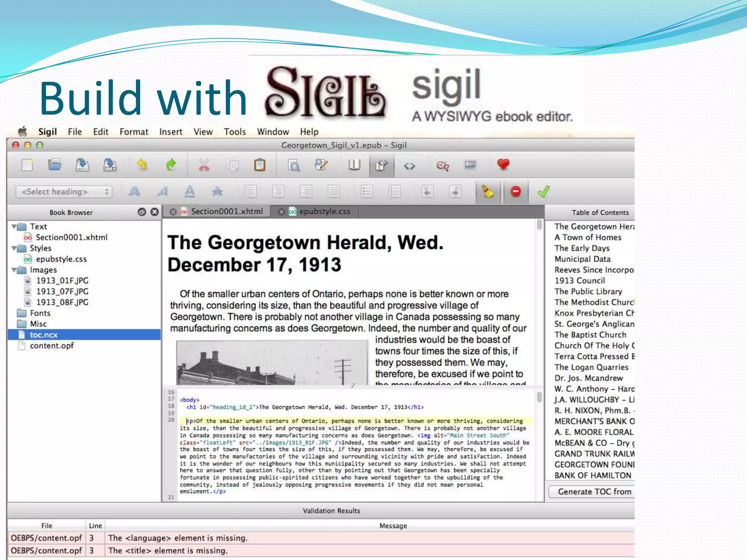
Task: Collapse the Text folder in Book Browser
Action: 15,227
